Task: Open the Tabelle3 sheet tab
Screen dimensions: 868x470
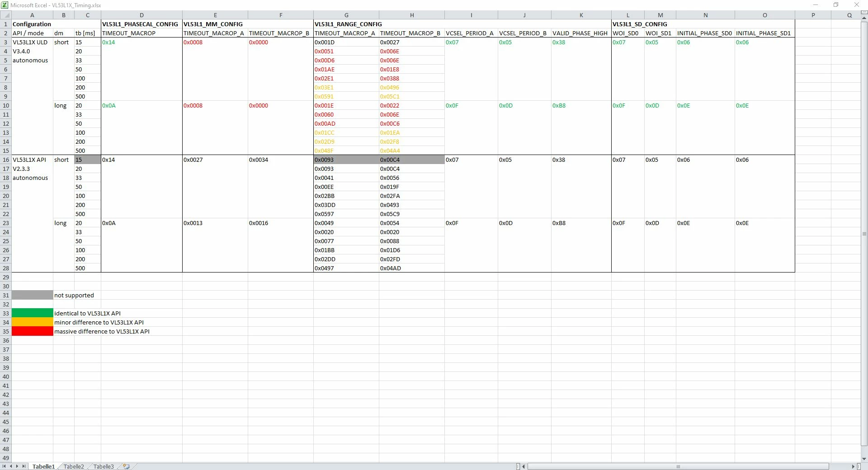Action: tap(104, 466)
